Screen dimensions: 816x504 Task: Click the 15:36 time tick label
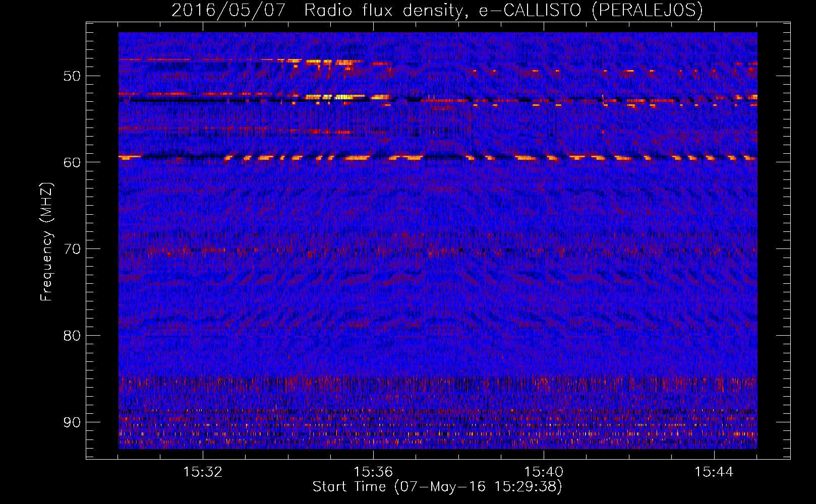click(373, 472)
